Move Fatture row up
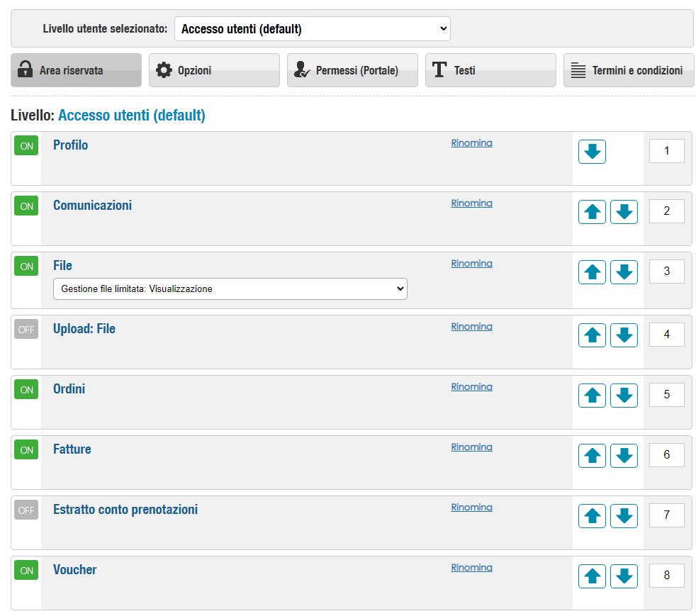696x616 pixels. (592, 456)
